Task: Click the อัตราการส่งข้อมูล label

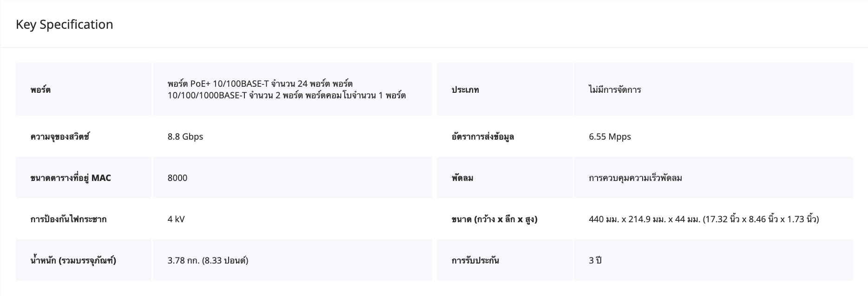Action: (483, 136)
